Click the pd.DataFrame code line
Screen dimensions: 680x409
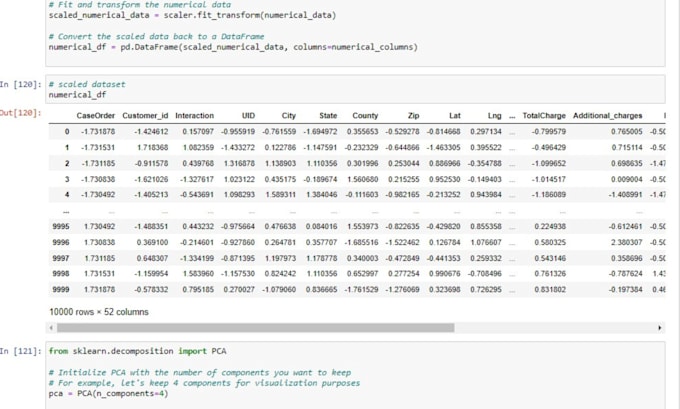(x=233, y=47)
